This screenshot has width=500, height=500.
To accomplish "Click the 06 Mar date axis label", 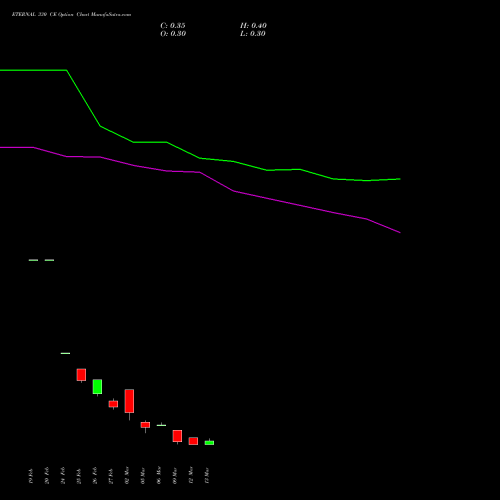I will (159, 476).
